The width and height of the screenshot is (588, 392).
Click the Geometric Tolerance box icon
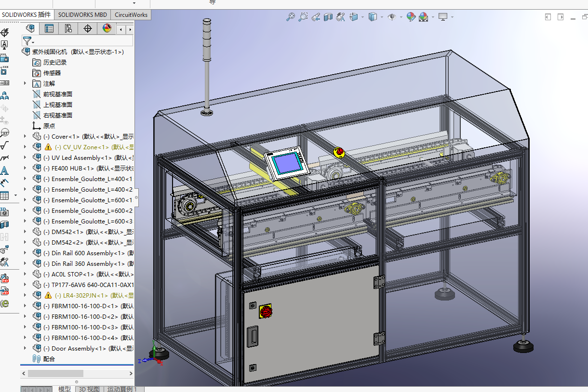pos(4,83)
